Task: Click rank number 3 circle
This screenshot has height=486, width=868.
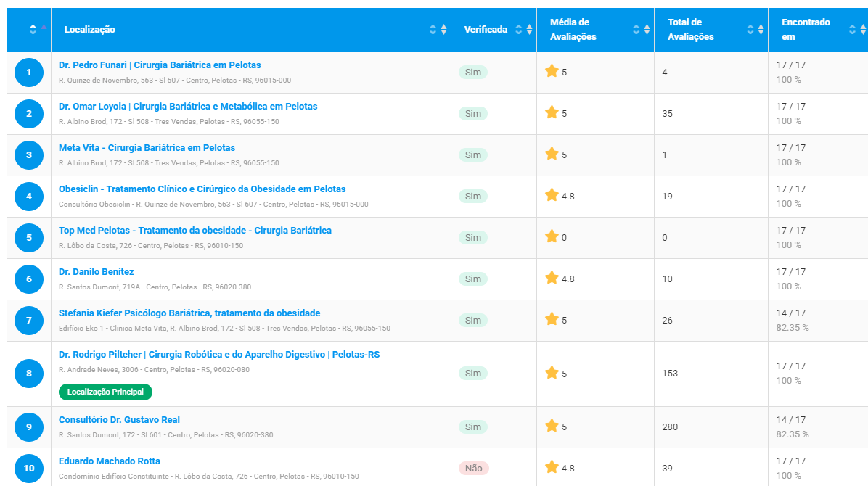Action: 29,155
